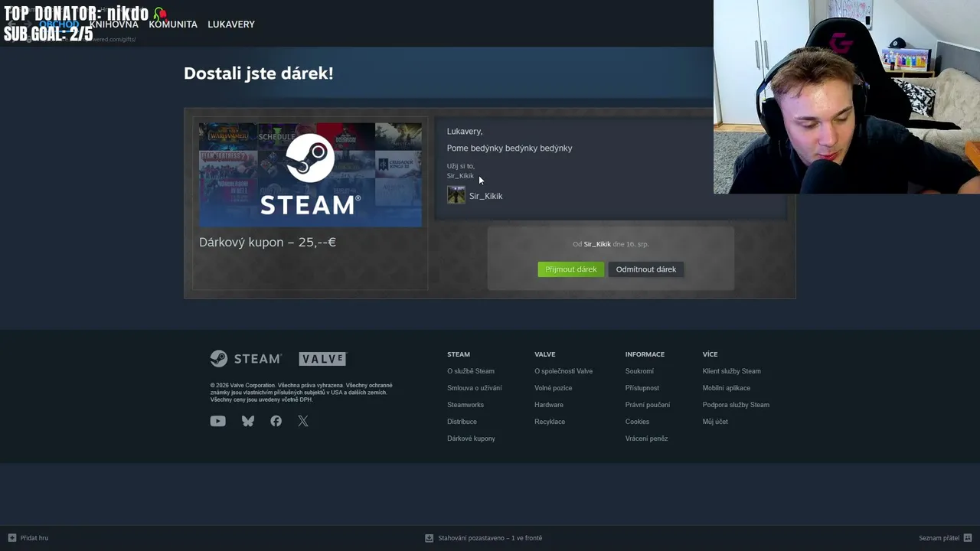Click the STEAM footer column heading
Screen dimensions: 980x551
click(459, 354)
